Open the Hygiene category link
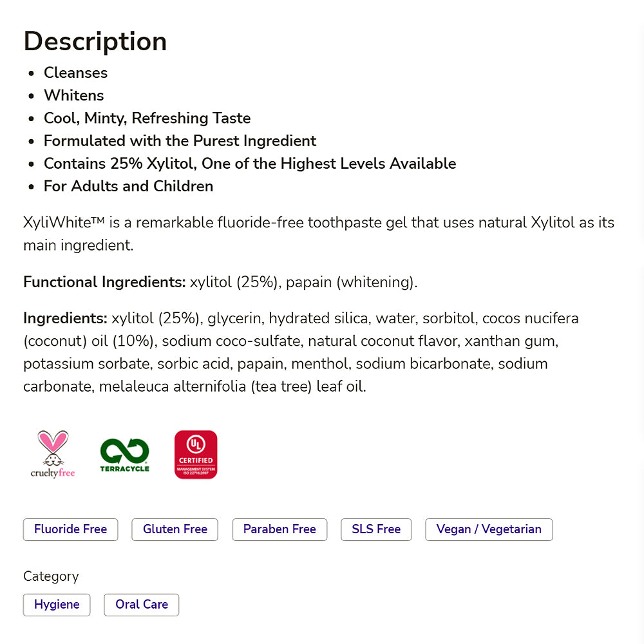The height and width of the screenshot is (644, 644). tap(57, 605)
